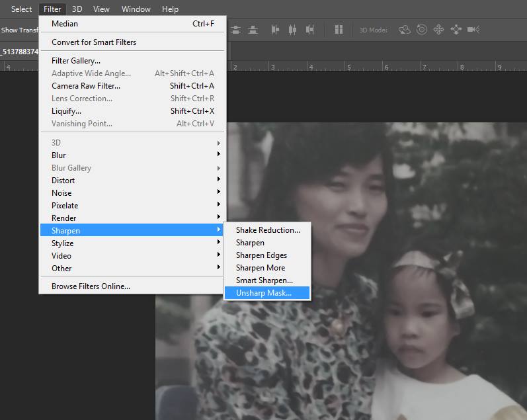Click Browse Filters Online
This screenshot has width=527, height=420.
point(91,286)
